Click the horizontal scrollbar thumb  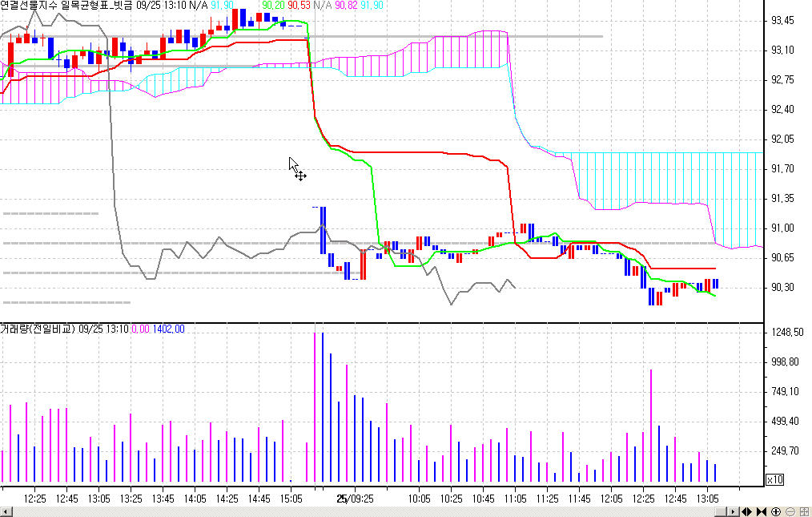click(x=721, y=511)
